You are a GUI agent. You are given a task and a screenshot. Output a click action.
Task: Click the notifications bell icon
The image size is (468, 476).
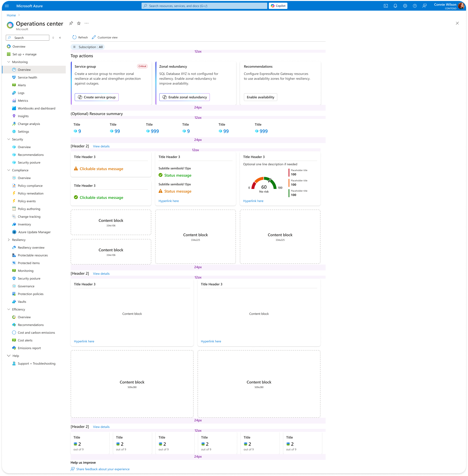click(x=395, y=6)
